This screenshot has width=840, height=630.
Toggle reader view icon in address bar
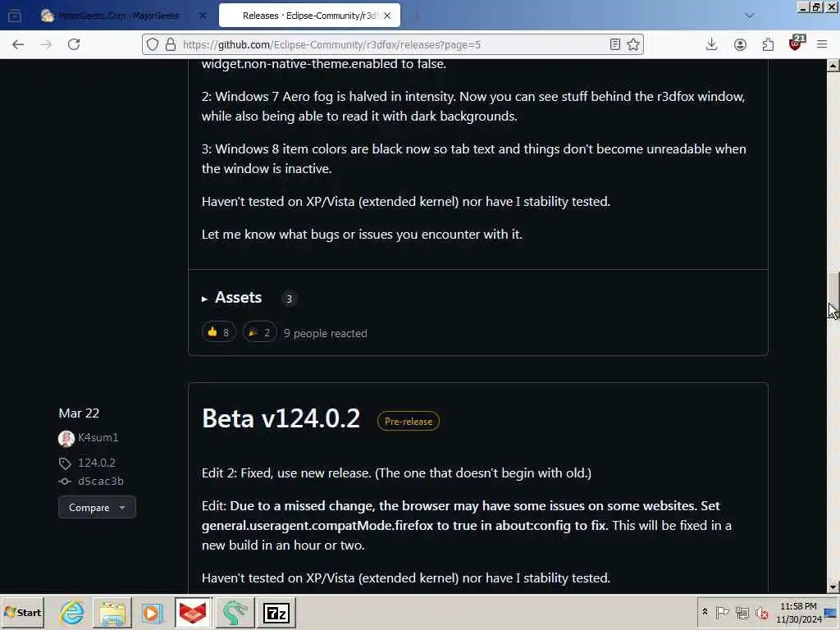pos(615,44)
